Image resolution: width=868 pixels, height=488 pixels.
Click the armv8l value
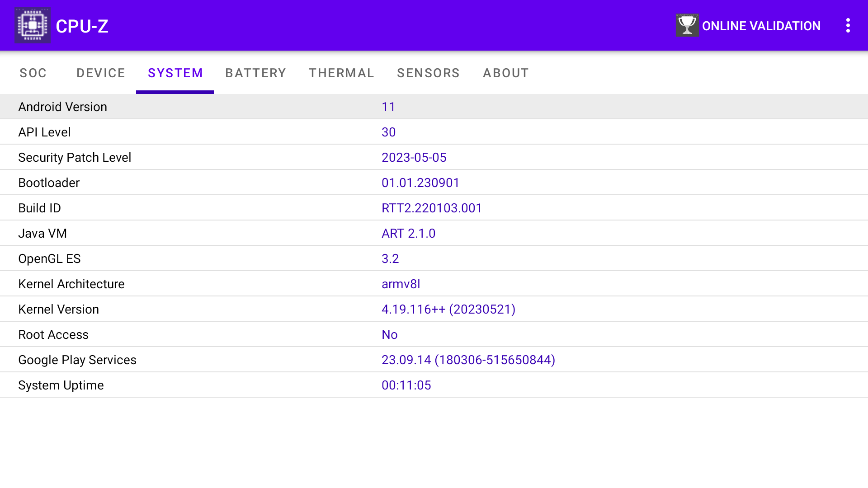coord(401,284)
